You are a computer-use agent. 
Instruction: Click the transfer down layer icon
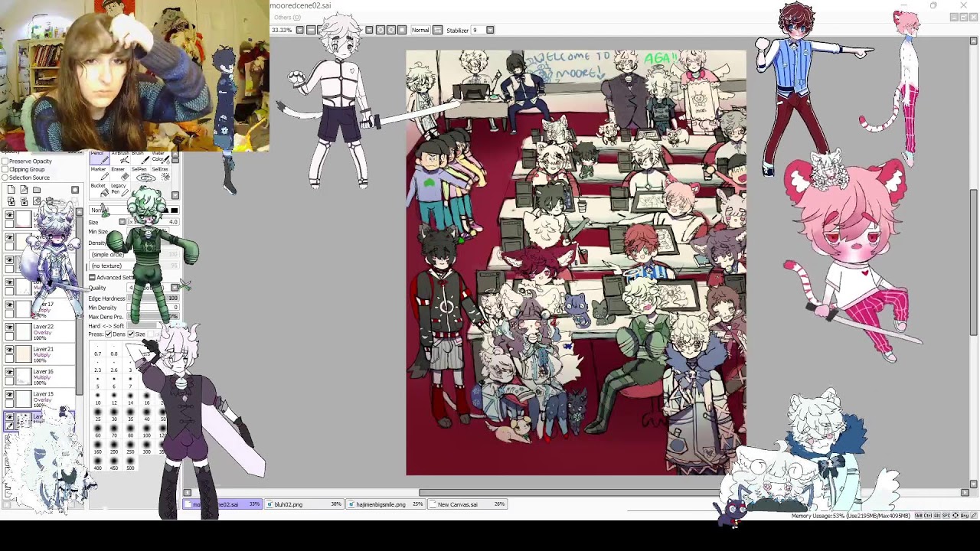(11, 201)
